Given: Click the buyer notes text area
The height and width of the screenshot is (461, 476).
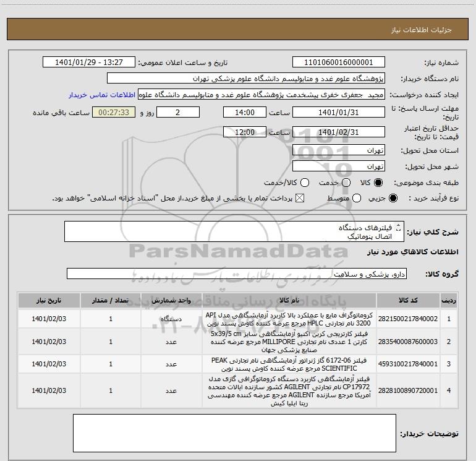Looking at the screenshot, I should click(234, 433).
